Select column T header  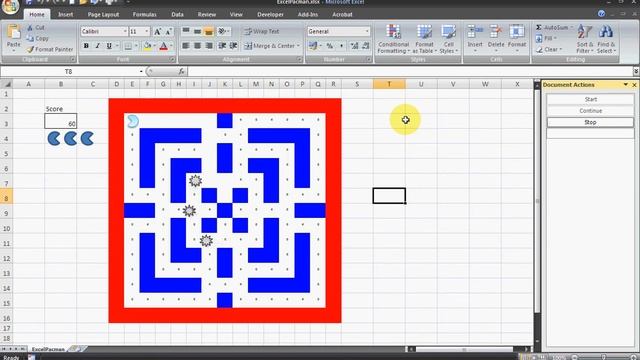(389, 84)
